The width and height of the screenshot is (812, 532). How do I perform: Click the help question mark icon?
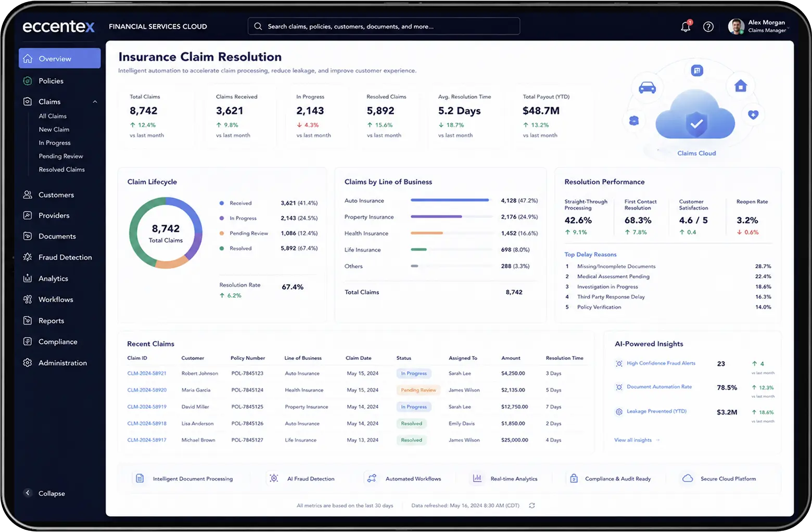[708, 27]
